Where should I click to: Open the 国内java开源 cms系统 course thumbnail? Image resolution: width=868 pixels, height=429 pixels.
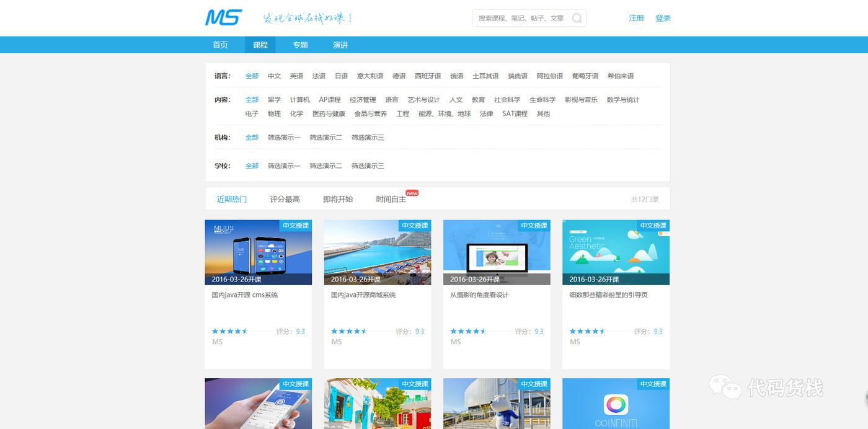[x=259, y=252]
